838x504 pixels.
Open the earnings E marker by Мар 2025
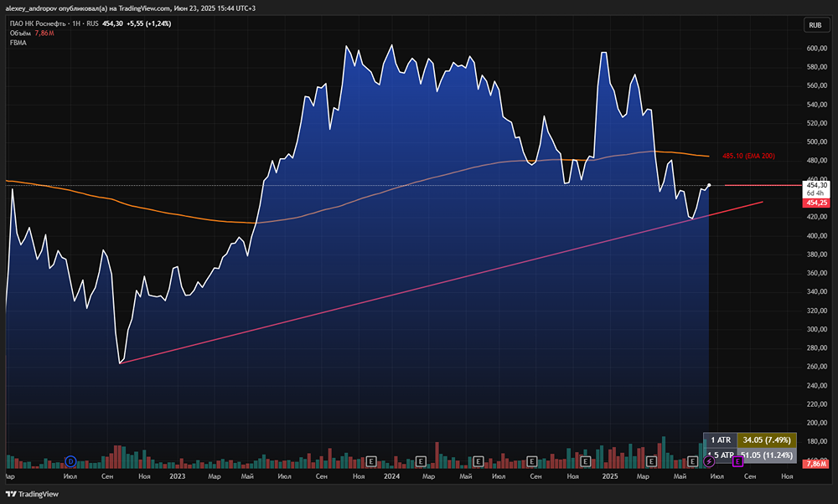tap(651, 461)
